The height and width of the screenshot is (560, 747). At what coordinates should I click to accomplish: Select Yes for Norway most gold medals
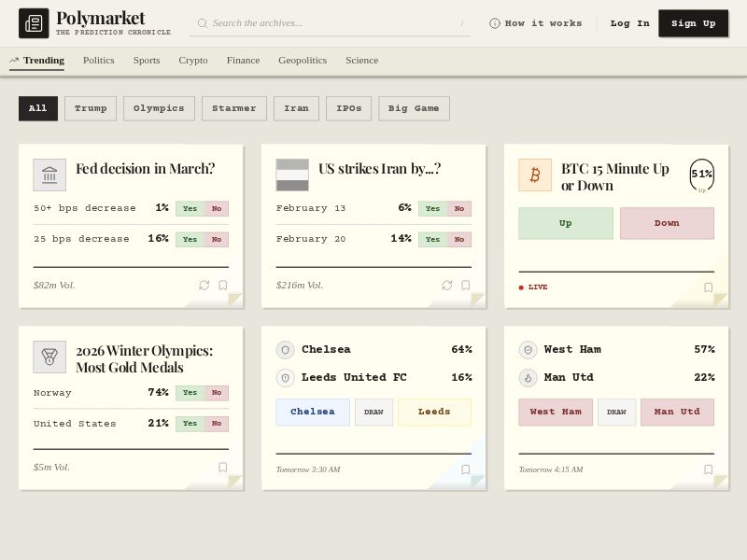(x=190, y=393)
